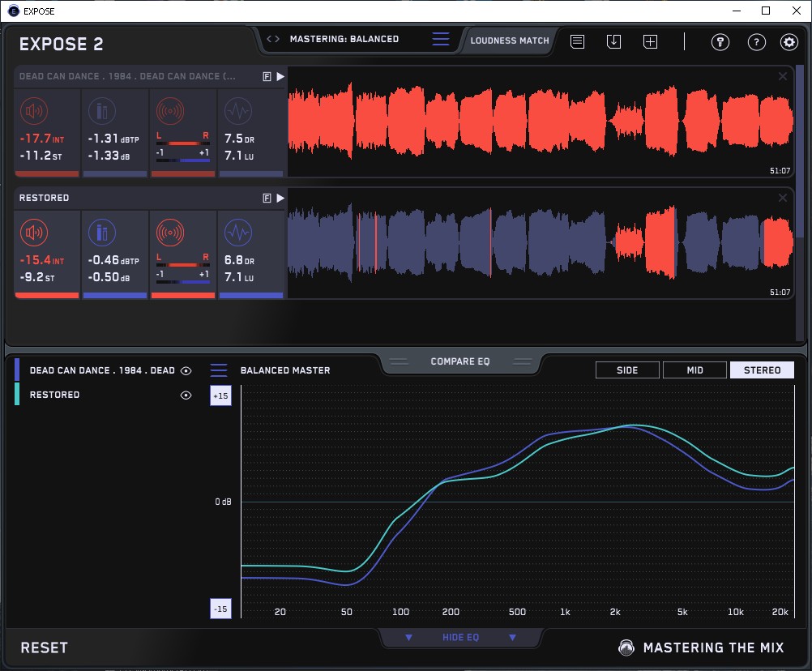Click the dynamic range icon of the Dead Can Dance track
The image size is (812, 671).
coord(238,111)
